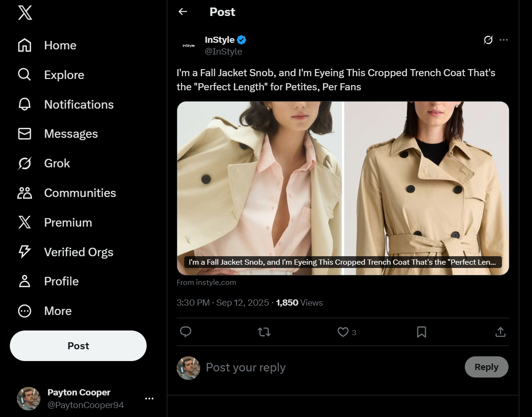Screen dimensions: 532x417
Task: Click the gray Reply button
Action: 486,367
